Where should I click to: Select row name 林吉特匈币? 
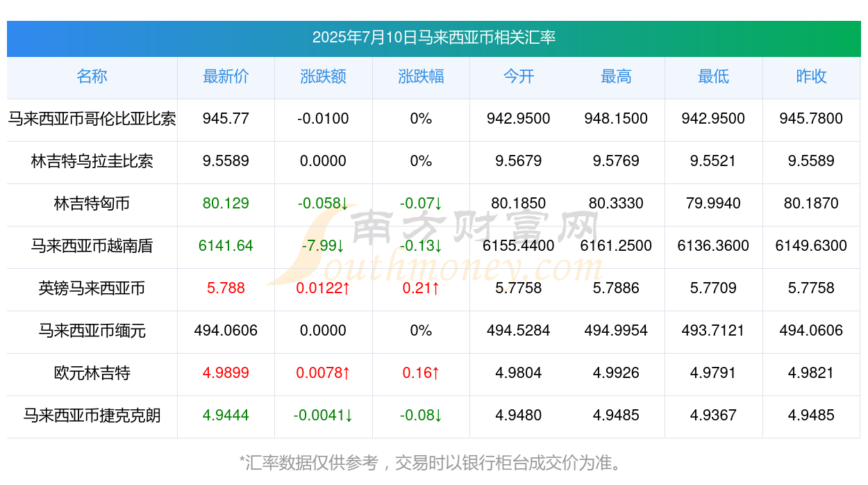tap(92, 204)
